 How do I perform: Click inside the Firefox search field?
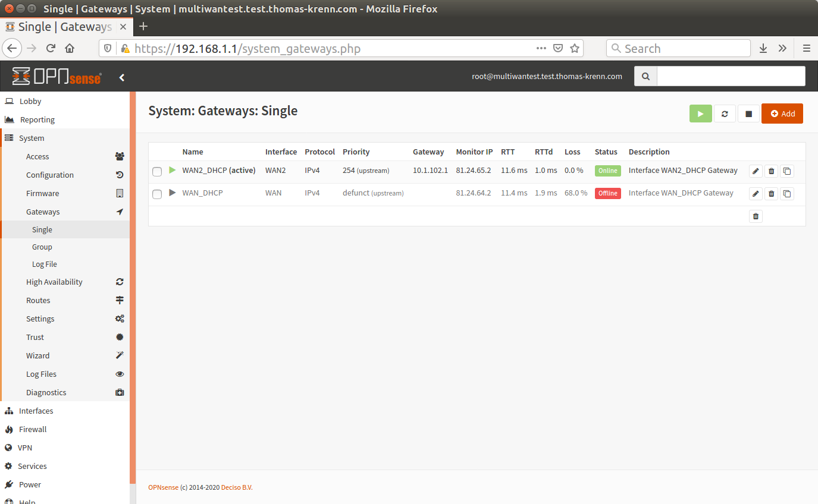678,48
